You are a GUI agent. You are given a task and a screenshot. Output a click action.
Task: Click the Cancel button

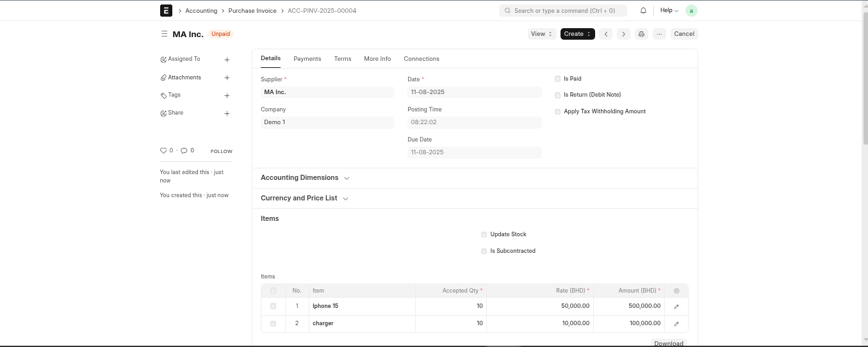pyautogui.click(x=684, y=34)
